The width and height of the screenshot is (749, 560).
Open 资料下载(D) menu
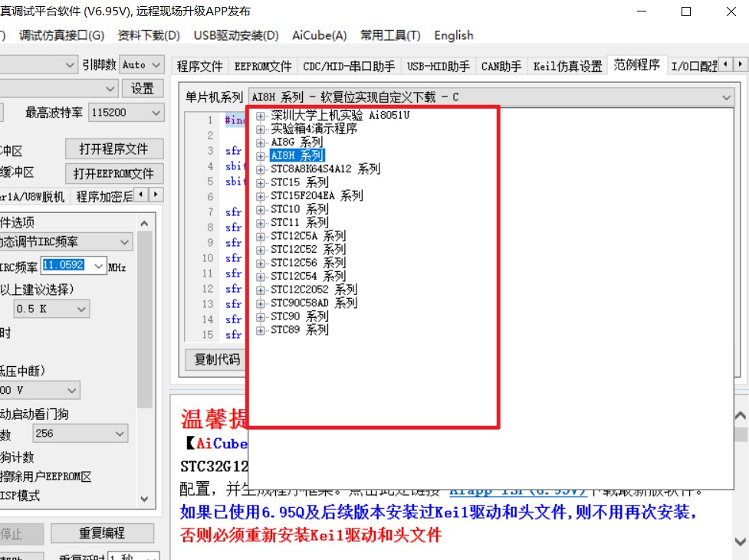point(149,35)
